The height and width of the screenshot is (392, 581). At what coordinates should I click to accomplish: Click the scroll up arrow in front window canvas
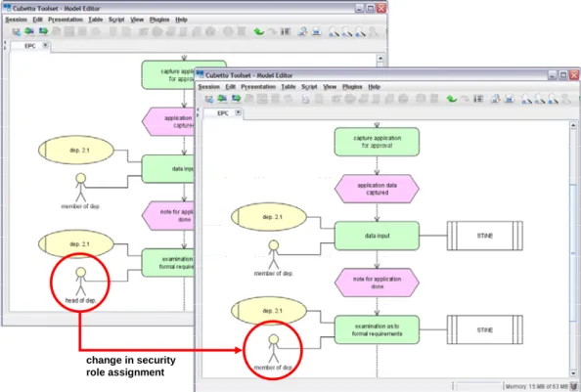[x=573, y=126]
